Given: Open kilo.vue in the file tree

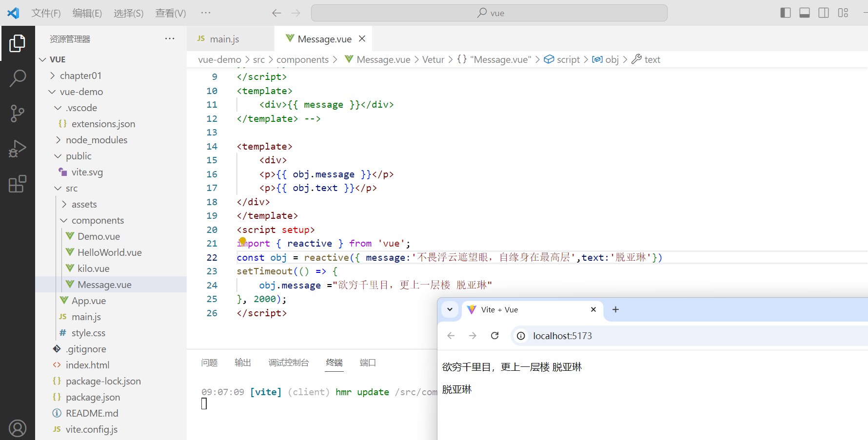Looking at the screenshot, I should tap(111, 268).
